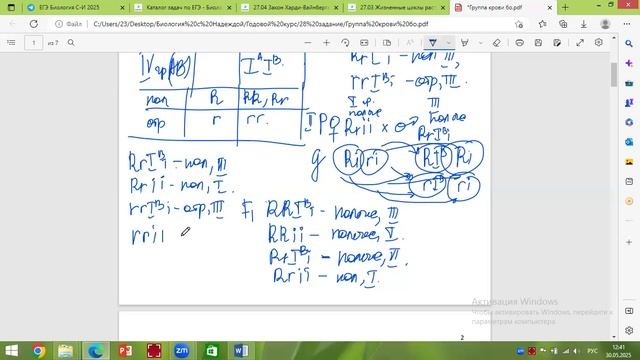
Task: Switch the page view layout
Action: 387,42
